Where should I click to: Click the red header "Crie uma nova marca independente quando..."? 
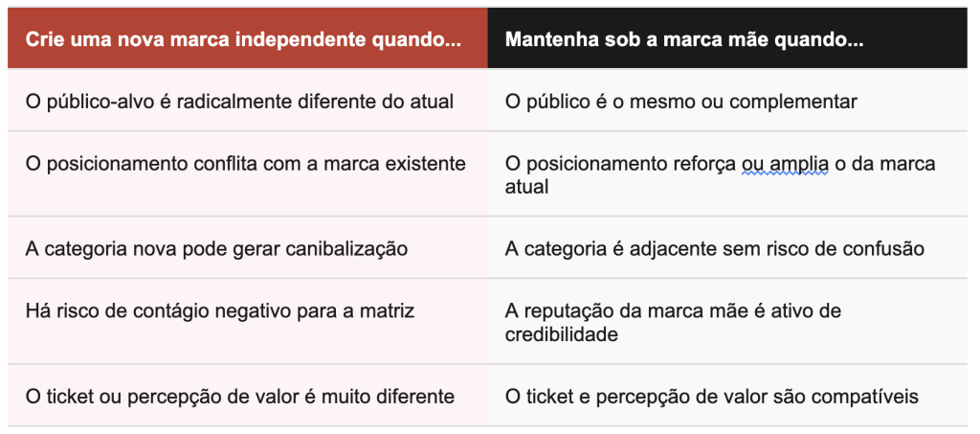pos(243,40)
